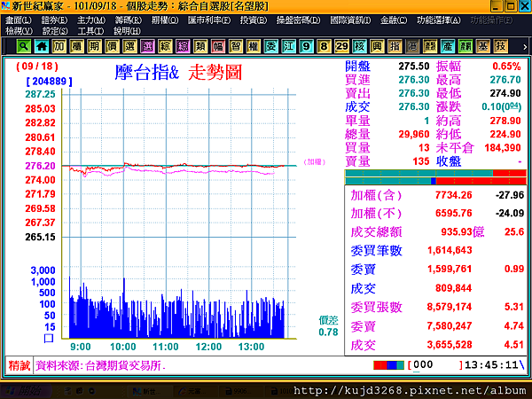Click the upper teal-red buy/sell ratio bar
The image size is (532, 399).
click(x=435, y=174)
